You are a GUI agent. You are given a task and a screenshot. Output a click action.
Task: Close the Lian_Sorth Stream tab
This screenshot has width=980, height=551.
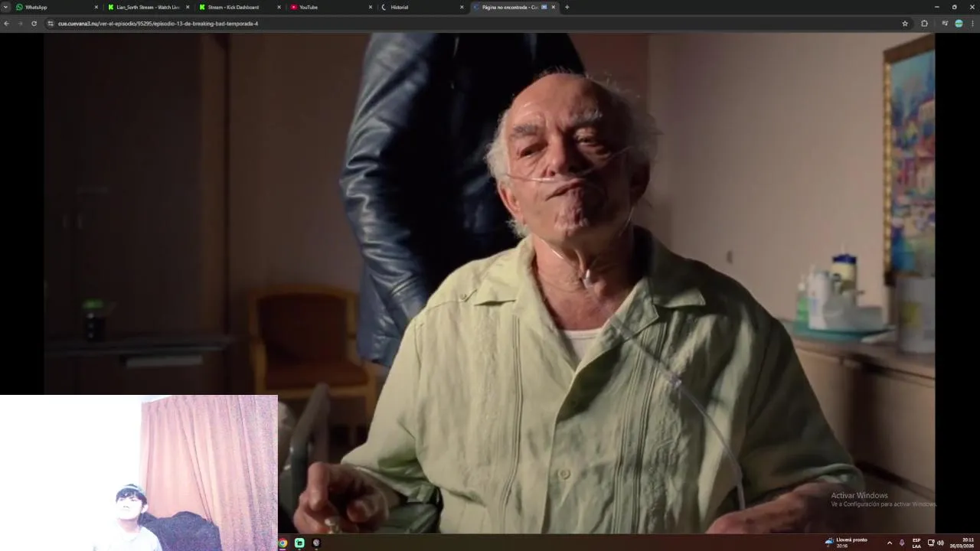pyautogui.click(x=188, y=7)
